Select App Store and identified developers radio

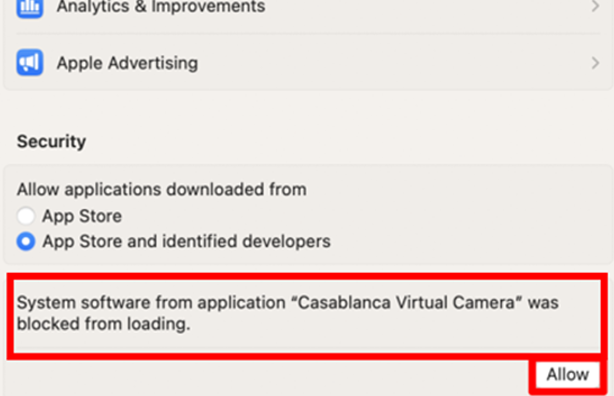pos(26,241)
